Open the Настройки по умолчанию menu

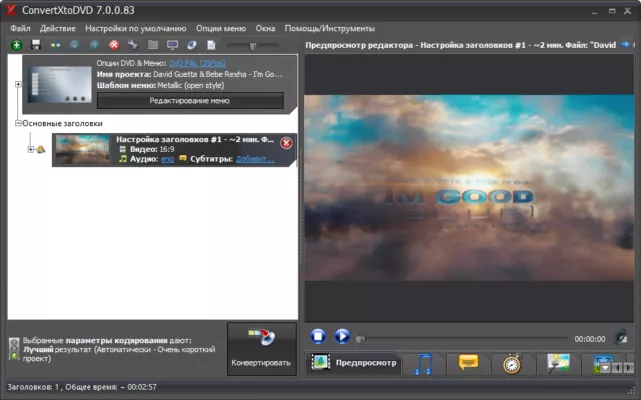click(136, 29)
